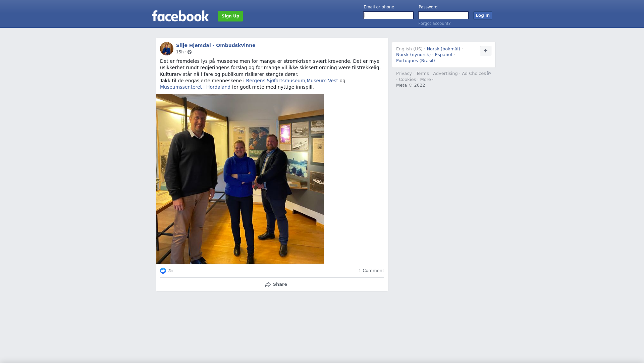Open the 15h post timestamp
This screenshot has width=644, height=364.
coord(180,52)
